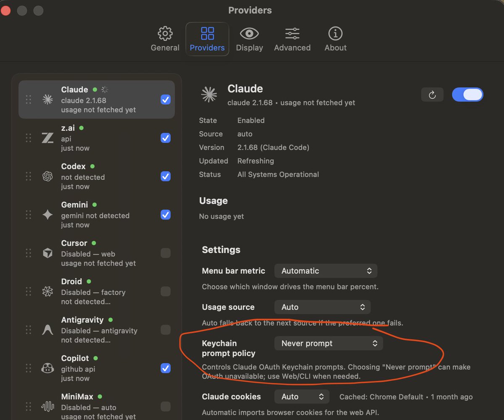Click 'Disabled — web' under Cursor
504x420 pixels.
tap(88, 254)
